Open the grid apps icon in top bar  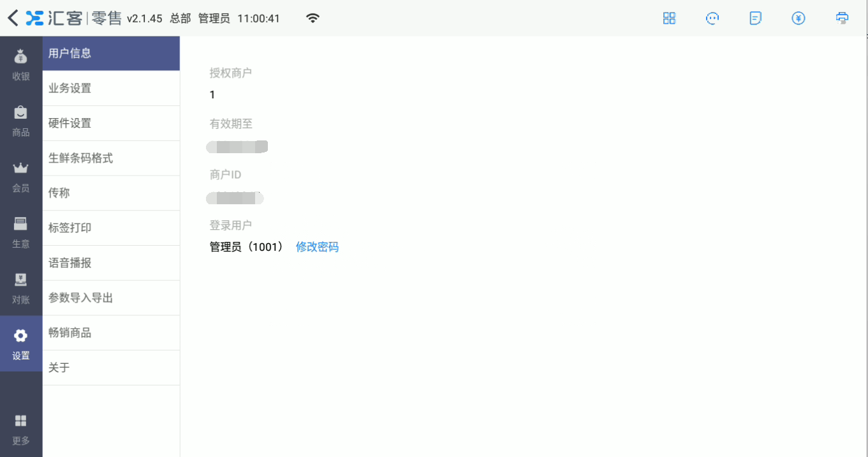[669, 19]
